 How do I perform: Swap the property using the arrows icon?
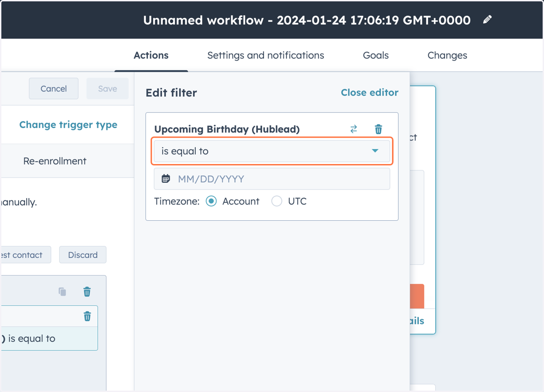click(354, 129)
